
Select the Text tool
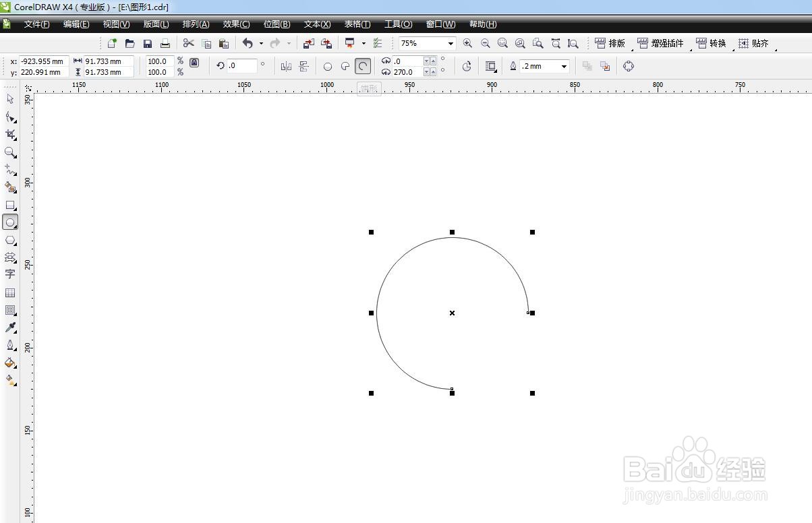[10, 274]
